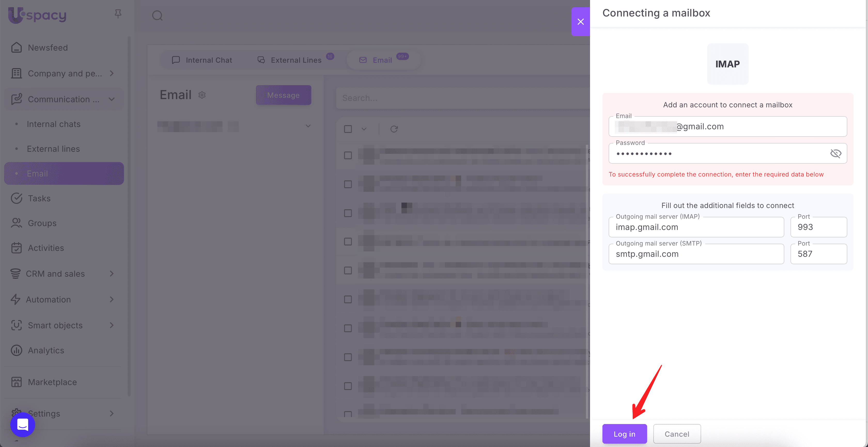Click the Newsfeed home icon
This screenshot has width=868, height=447.
(x=16, y=47)
